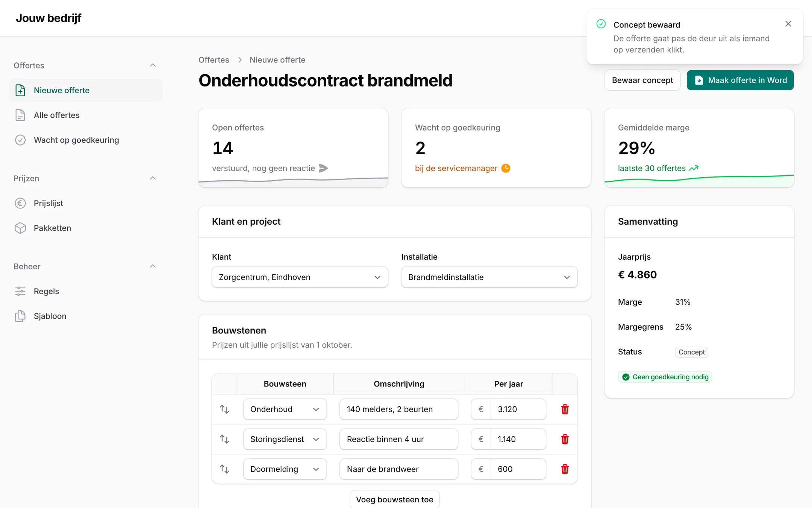
Task: Click the Jouw bedrijf logo text
Action: [x=48, y=18]
